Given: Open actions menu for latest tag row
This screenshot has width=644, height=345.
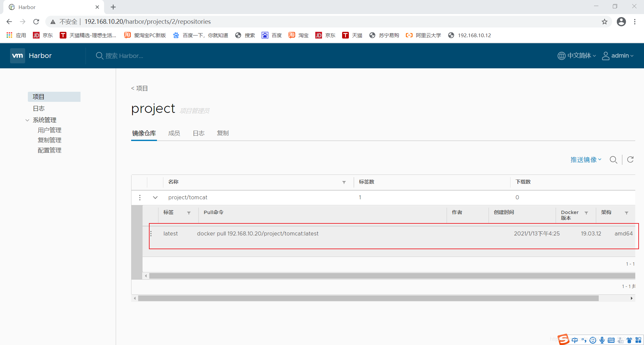Looking at the screenshot, I should 151,233.
